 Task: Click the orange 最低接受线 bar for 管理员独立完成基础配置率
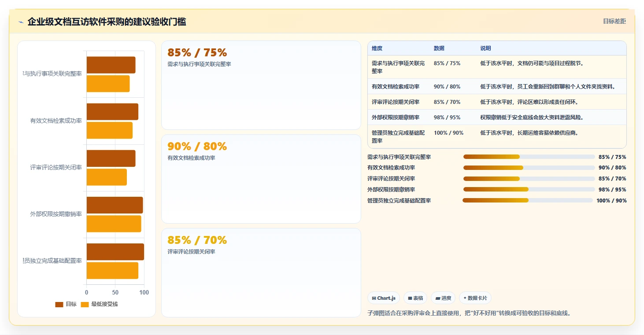click(112, 270)
